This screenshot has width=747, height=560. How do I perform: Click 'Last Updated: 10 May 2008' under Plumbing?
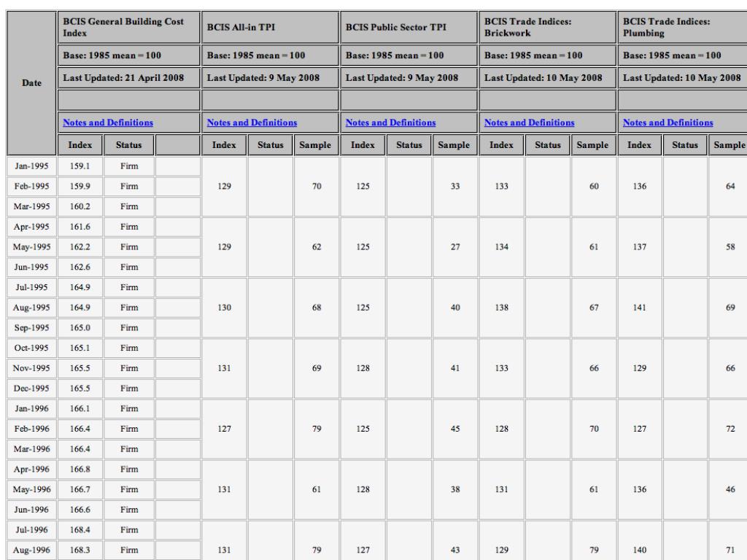682,77
